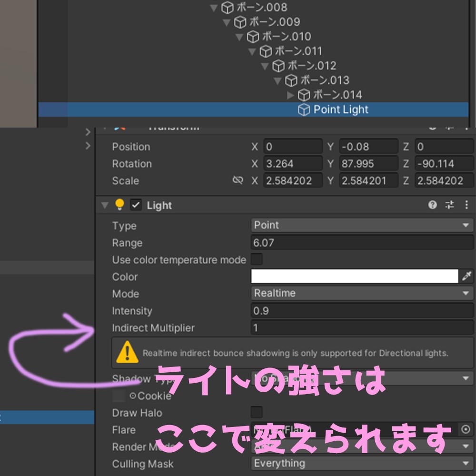
Task: Collapse the Light component header triangle
Action: (x=105, y=205)
